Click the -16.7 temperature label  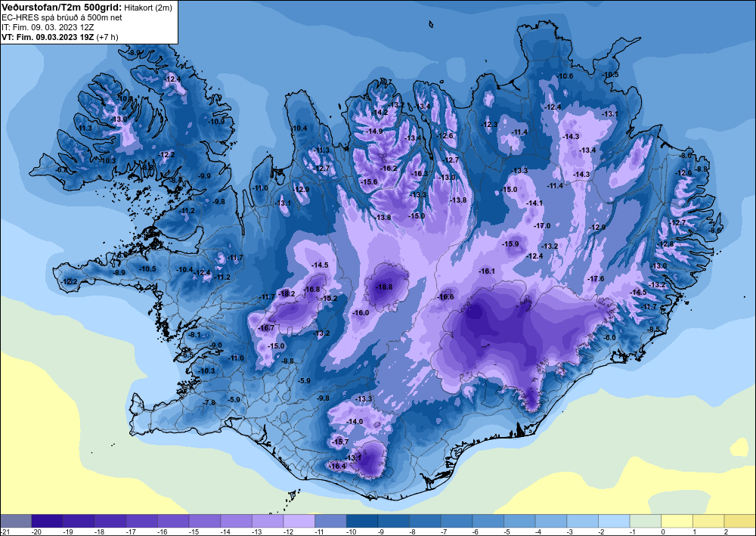pos(266,328)
